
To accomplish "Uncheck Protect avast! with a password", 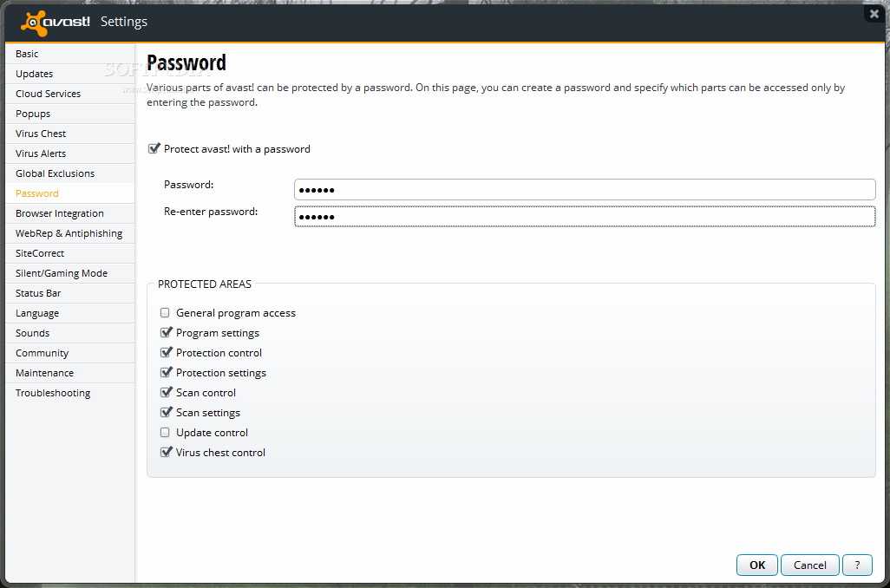I will 154,148.
